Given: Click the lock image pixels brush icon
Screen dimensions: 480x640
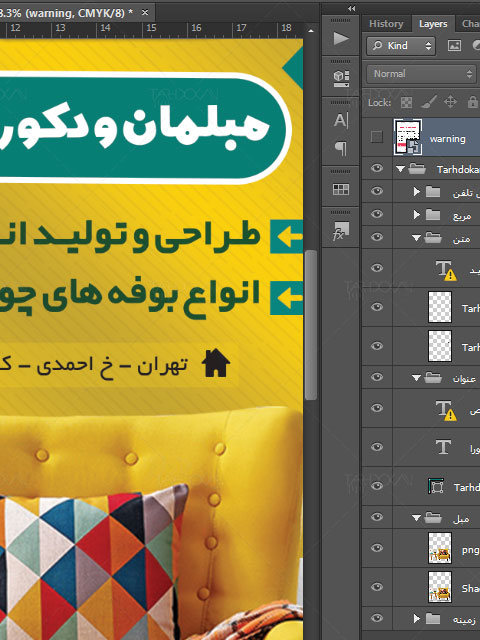Looking at the screenshot, I should point(429,102).
